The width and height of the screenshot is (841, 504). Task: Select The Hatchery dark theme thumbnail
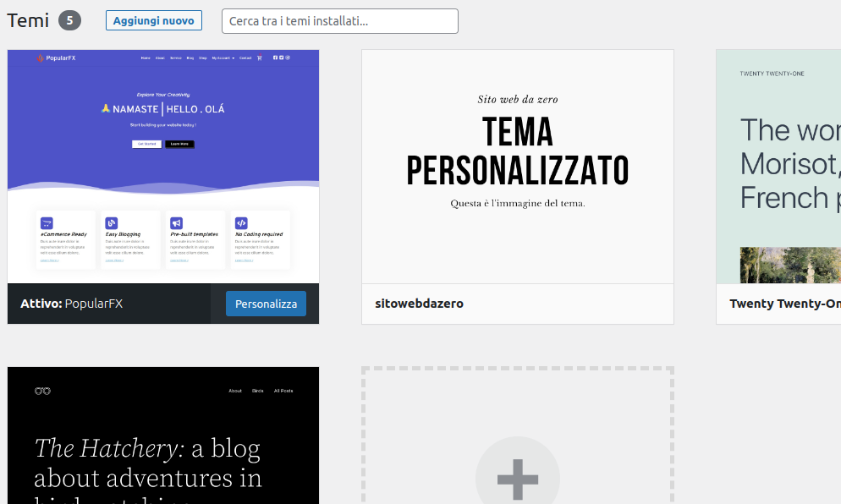click(x=163, y=436)
